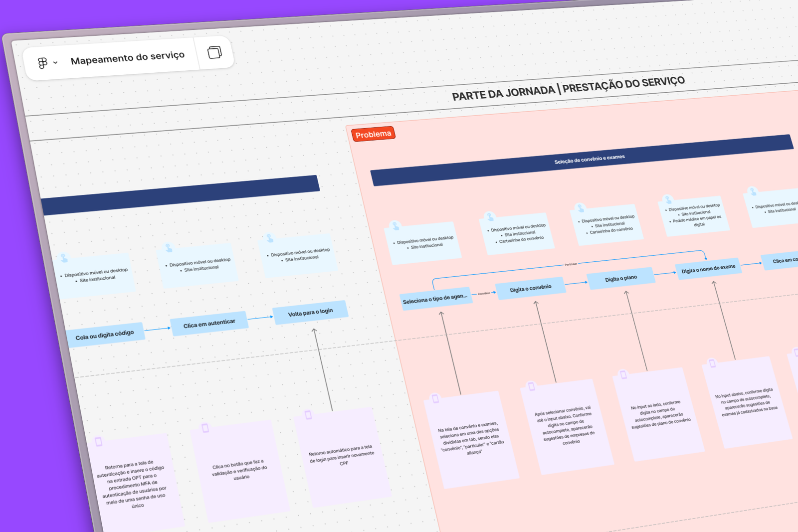Select the red Problema tag

pos(373,134)
